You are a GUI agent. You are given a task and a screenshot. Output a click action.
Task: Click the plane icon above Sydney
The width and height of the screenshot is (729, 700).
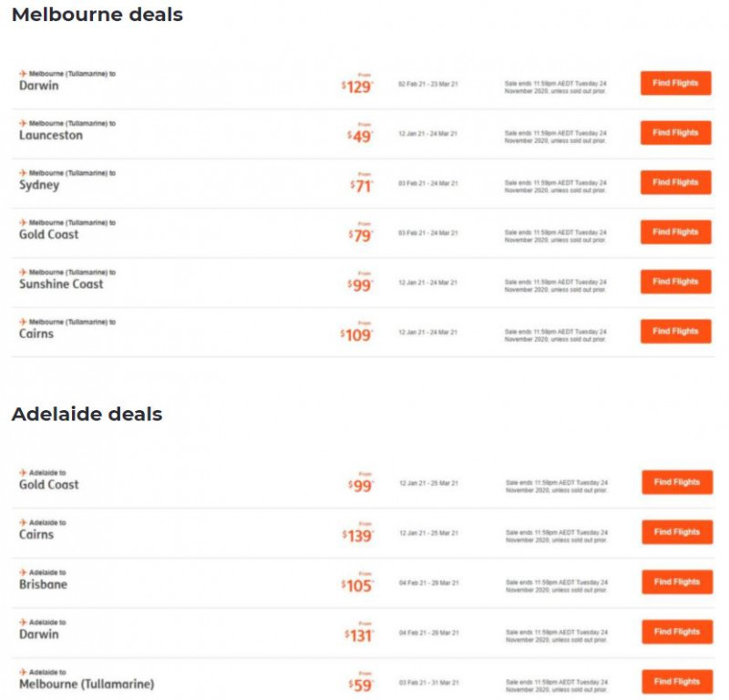click(x=23, y=173)
